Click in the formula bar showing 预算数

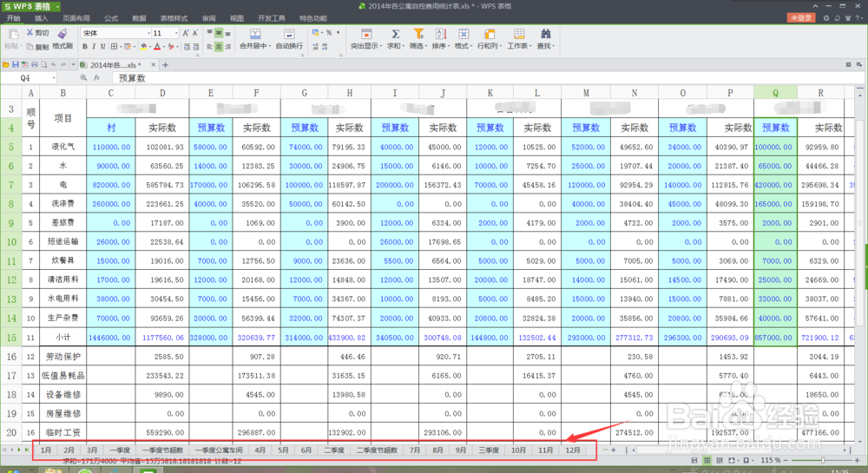482,78
